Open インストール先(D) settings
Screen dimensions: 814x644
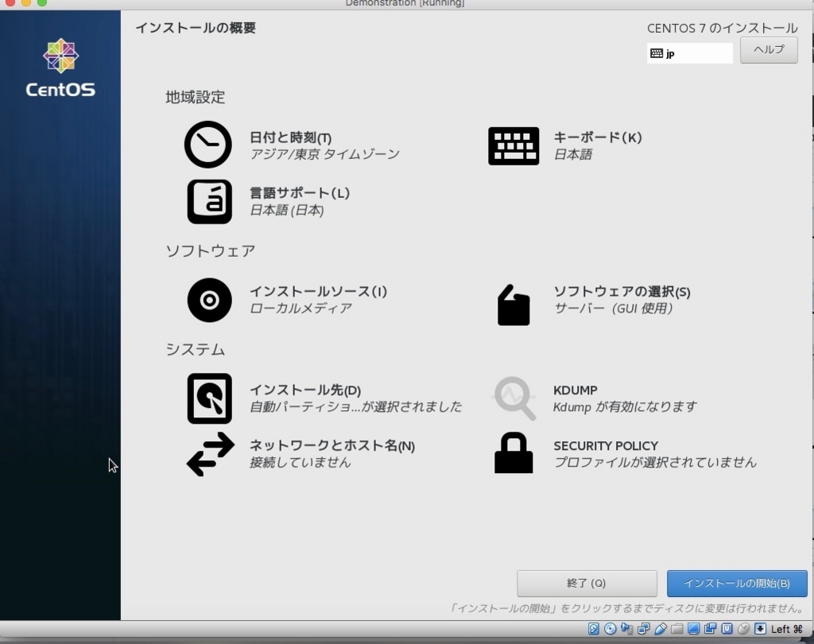(305, 390)
